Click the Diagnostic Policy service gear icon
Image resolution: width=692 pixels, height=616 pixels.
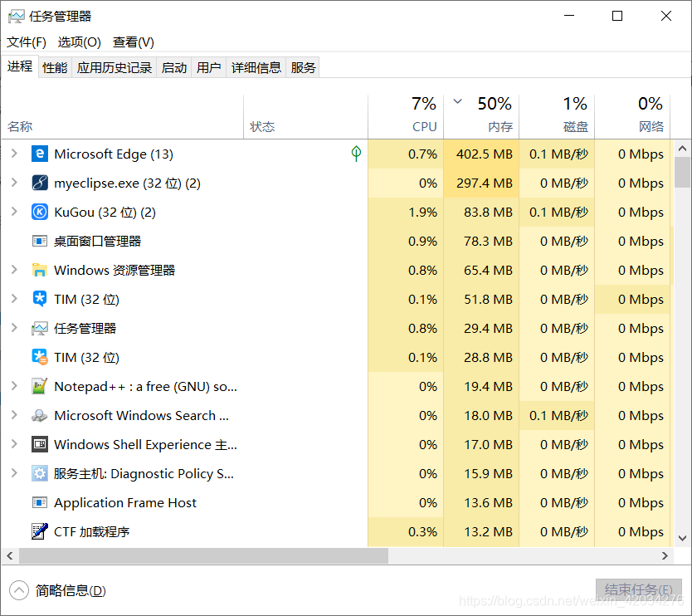pos(40,473)
